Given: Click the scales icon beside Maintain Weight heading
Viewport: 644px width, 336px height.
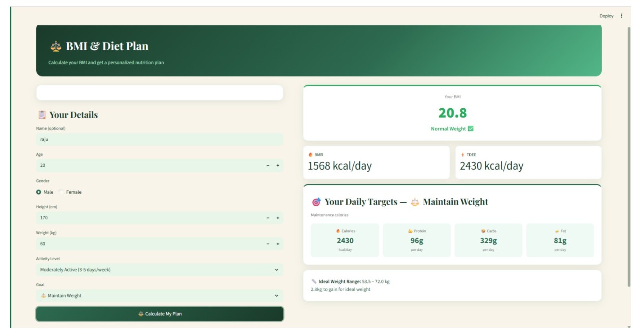Looking at the screenshot, I should (x=415, y=202).
